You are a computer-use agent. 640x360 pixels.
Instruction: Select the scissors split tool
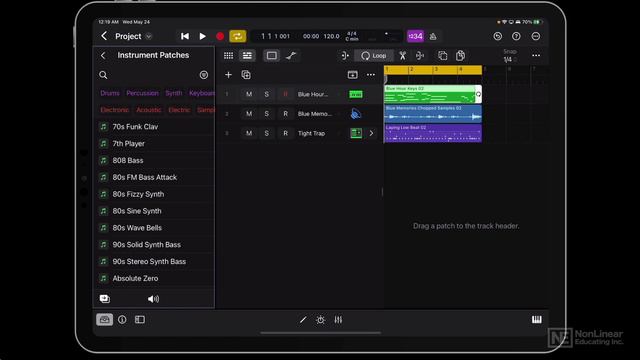click(x=402, y=56)
